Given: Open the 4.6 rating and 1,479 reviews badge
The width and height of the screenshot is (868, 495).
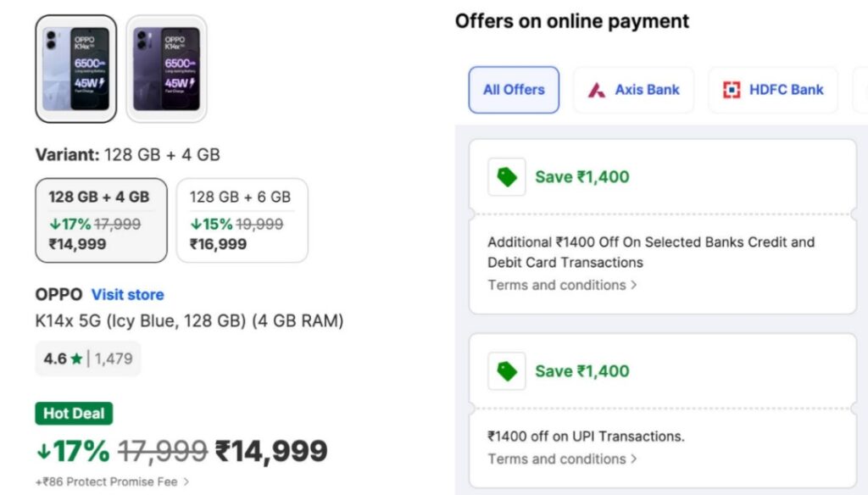Looking at the screenshot, I should click(88, 359).
